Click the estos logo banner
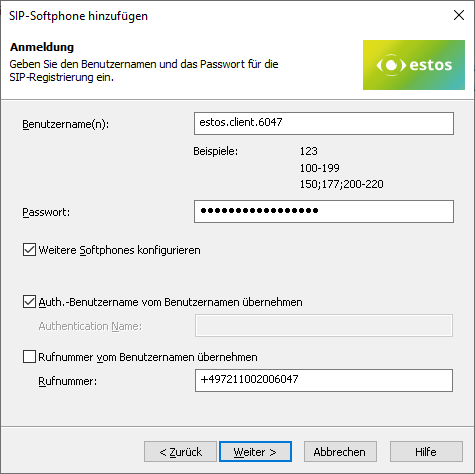Viewport: 475px width, 474px height. (414, 65)
